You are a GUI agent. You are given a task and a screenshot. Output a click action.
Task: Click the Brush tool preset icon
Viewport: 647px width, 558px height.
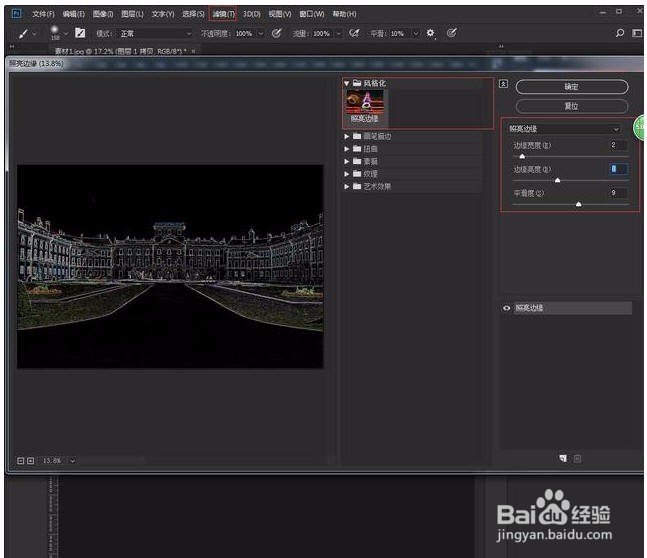point(23,33)
